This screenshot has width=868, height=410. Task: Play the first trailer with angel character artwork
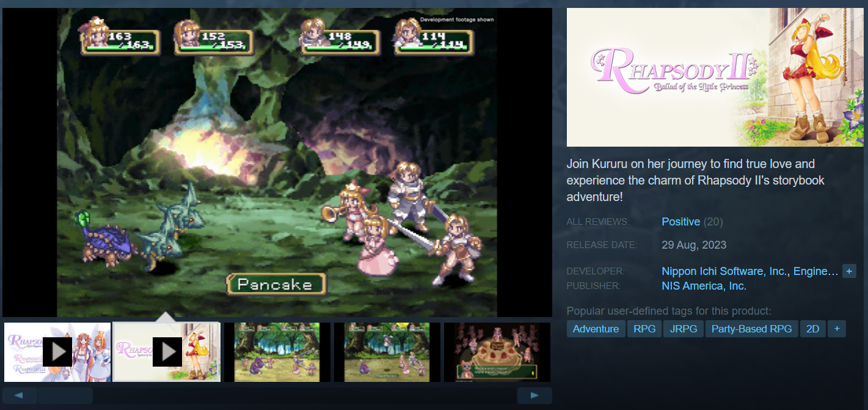tap(57, 352)
